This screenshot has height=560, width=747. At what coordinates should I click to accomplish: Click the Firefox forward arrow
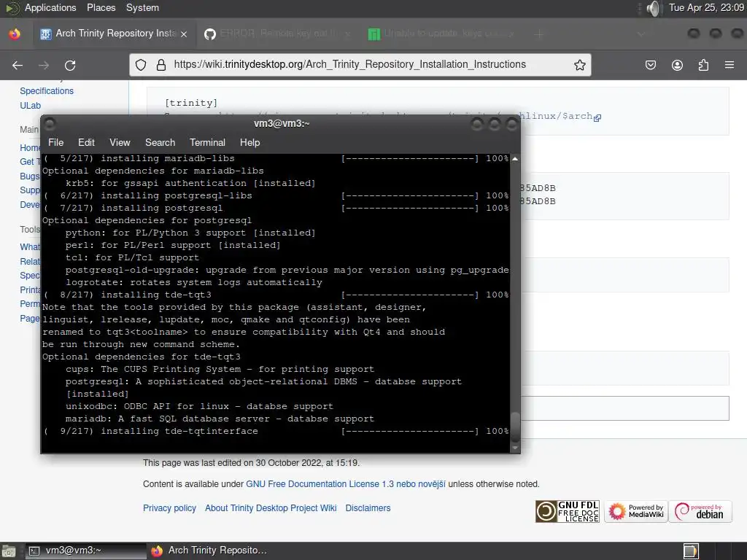[44, 65]
